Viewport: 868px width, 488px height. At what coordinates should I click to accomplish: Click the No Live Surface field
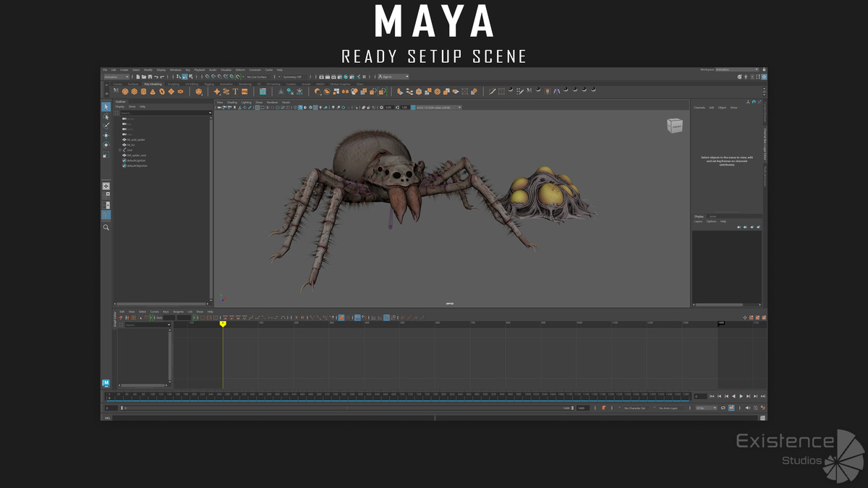pos(258,77)
